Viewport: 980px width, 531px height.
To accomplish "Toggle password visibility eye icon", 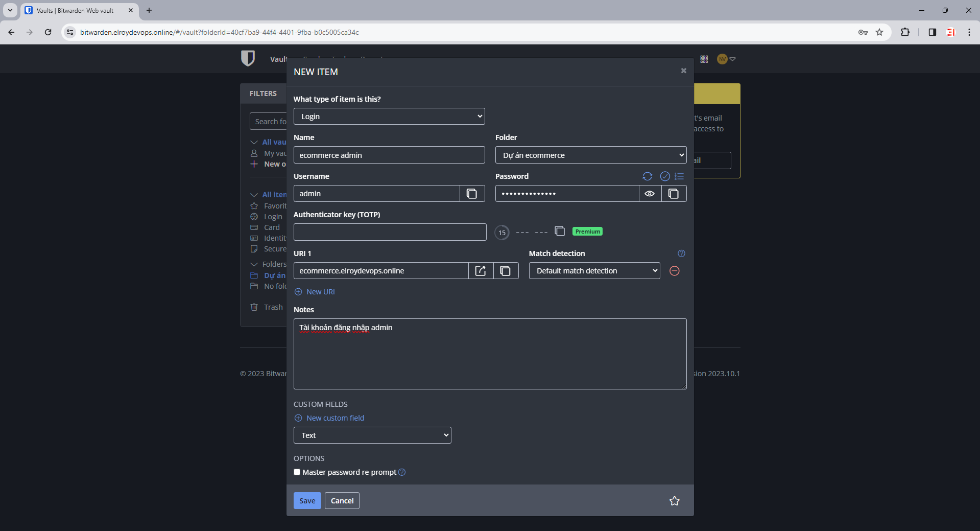I will [x=650, y=194].
